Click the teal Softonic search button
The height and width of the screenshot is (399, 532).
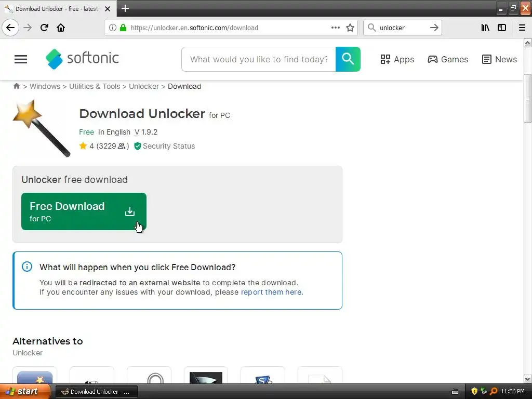tap(348, 59)
